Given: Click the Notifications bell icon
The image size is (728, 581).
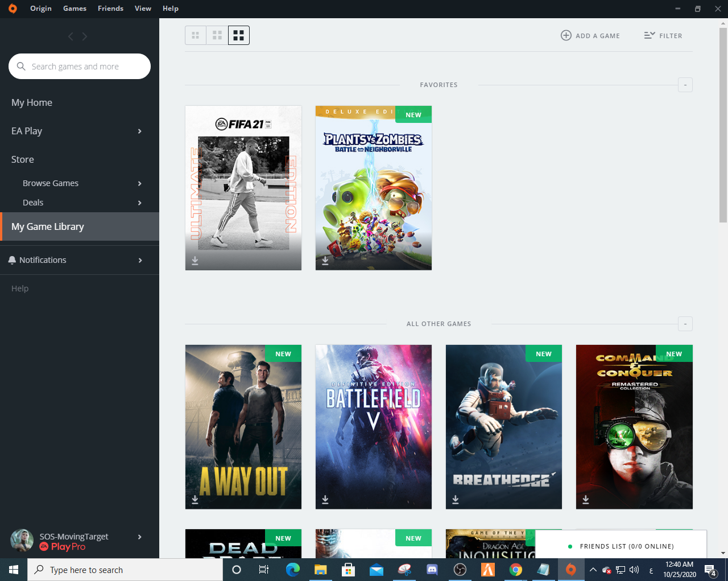Looking at the screenshot, I should pos(12,260).
